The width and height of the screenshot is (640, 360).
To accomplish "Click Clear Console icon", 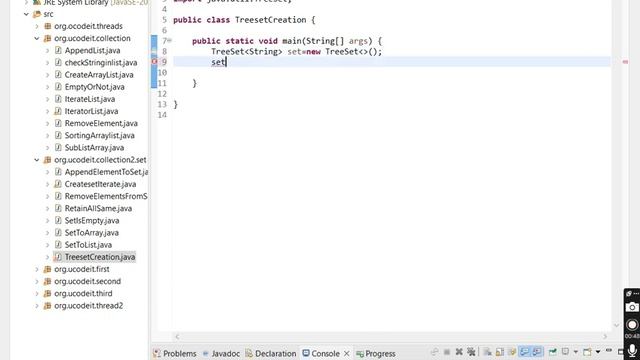I will [x=487, y=352].
